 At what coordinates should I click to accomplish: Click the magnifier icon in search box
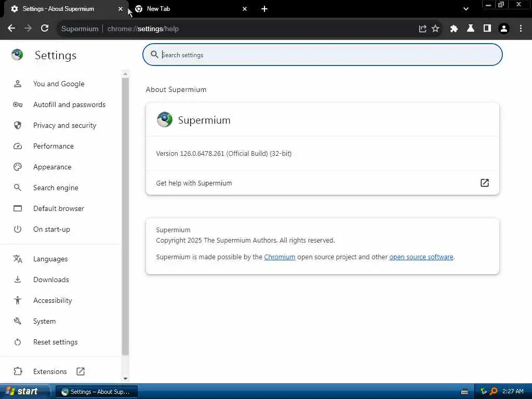154,55
